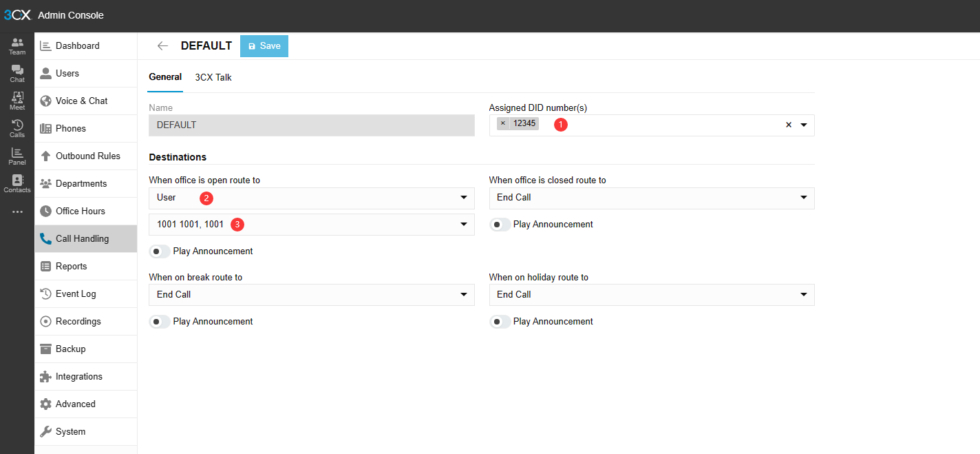Open Advanced settings
Image resolution: width=980 pixels, height=454 pixels.
pos(86,404)
